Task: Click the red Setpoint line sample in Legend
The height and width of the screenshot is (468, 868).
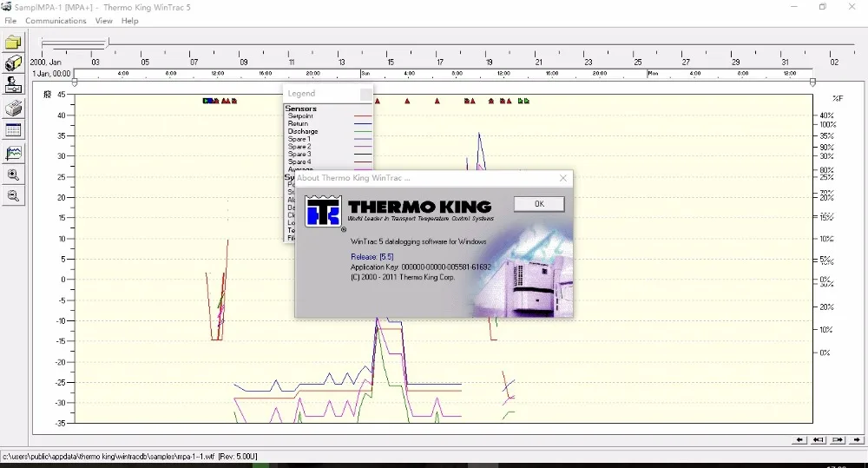Action: tap(363, 116)
